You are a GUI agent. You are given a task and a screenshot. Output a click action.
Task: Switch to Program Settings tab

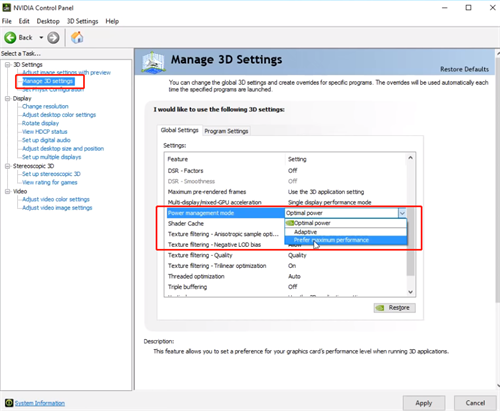(226, 131)
